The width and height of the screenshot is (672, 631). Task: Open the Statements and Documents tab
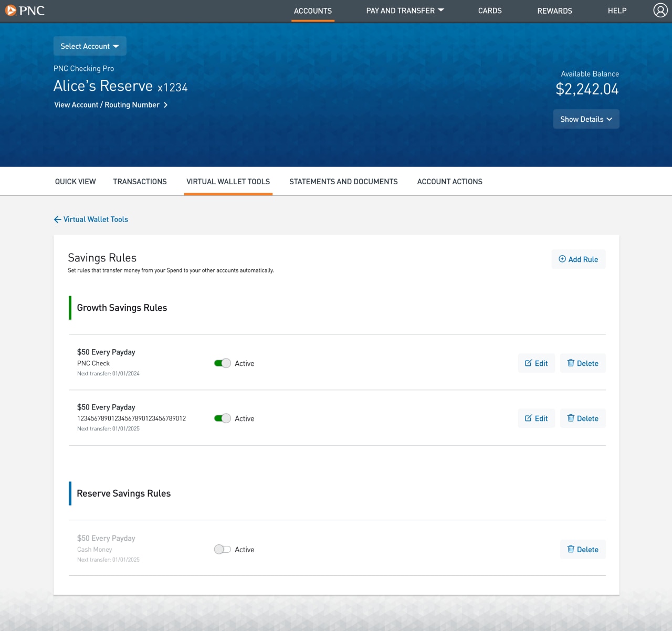click(343, 181)
